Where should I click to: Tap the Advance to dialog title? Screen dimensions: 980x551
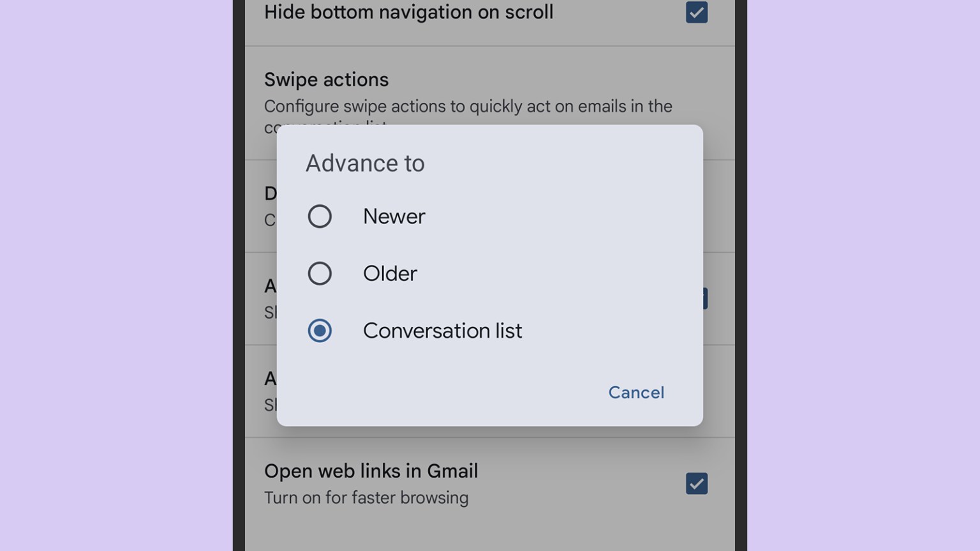point(365,163)
